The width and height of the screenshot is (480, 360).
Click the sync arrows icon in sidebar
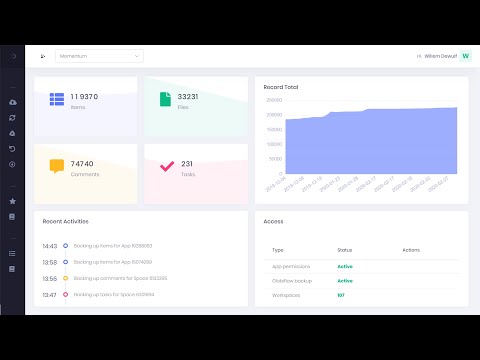pyautogui.click(x=12, y=118)
